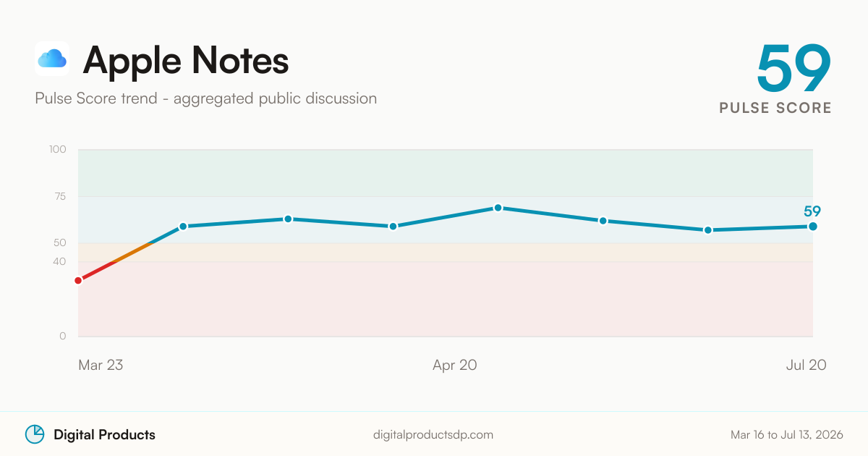
Task: Click the large 59 pulse score number
Action: [x=793, y=68]
